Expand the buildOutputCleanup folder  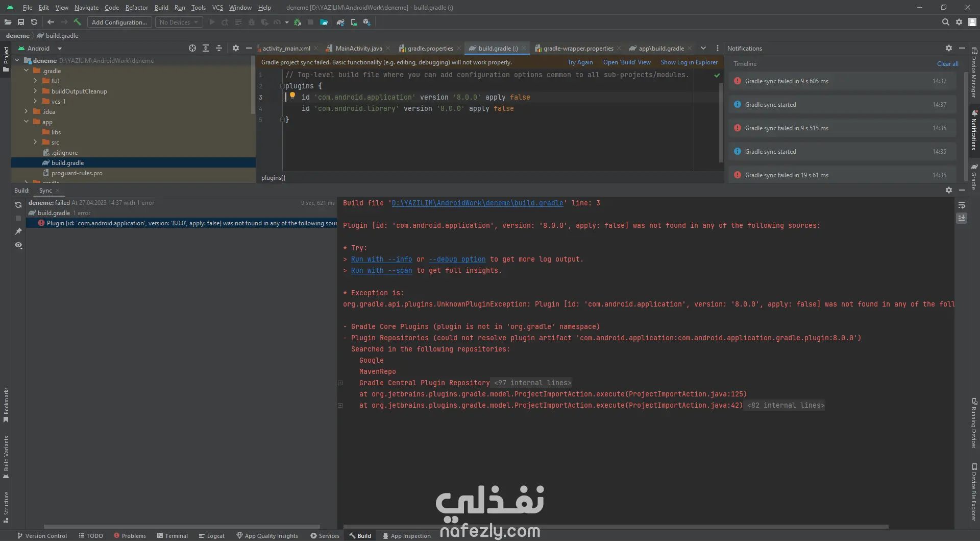point(35,91)
